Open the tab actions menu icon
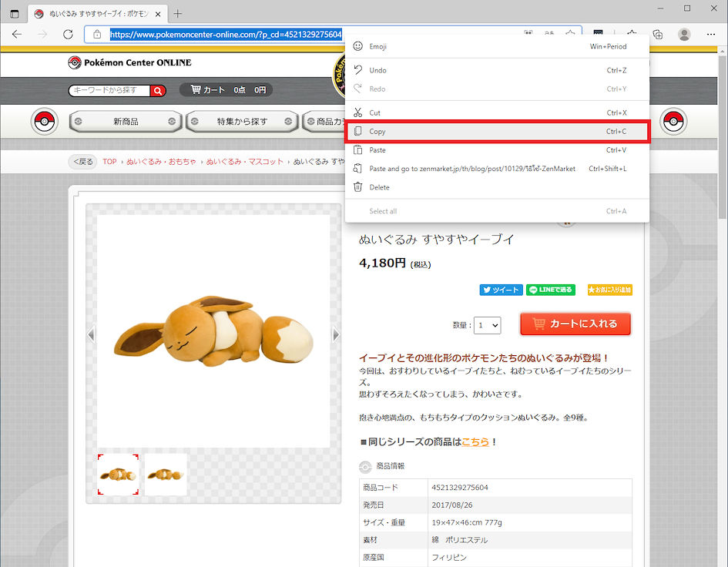728x567 pixels. (15, 14)
